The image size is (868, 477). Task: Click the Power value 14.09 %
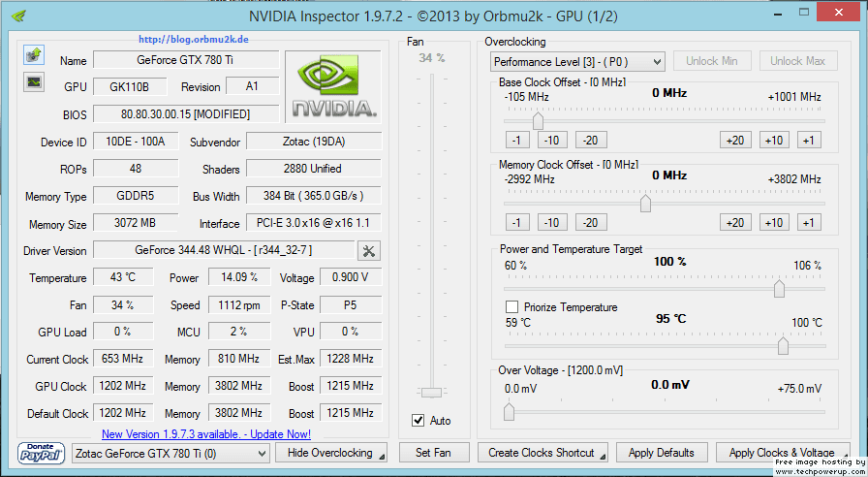pos(239,277)
